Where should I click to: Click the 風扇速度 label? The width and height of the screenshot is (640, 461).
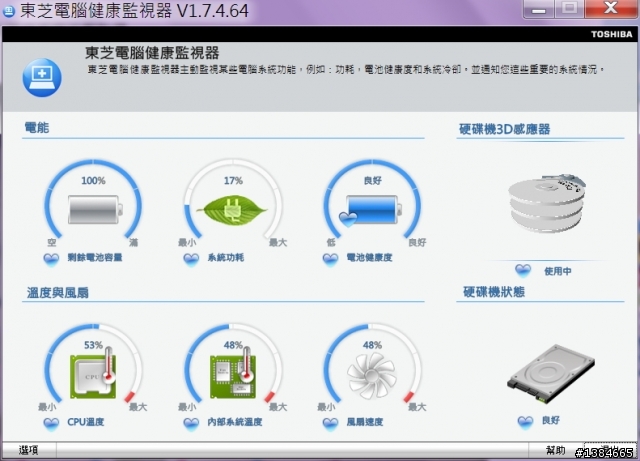pyautogui.click(x=365, y=422)
